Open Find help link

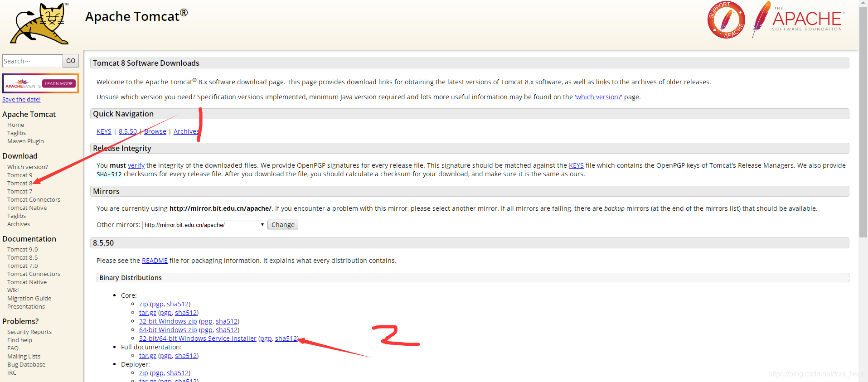(x=19, y=340)
